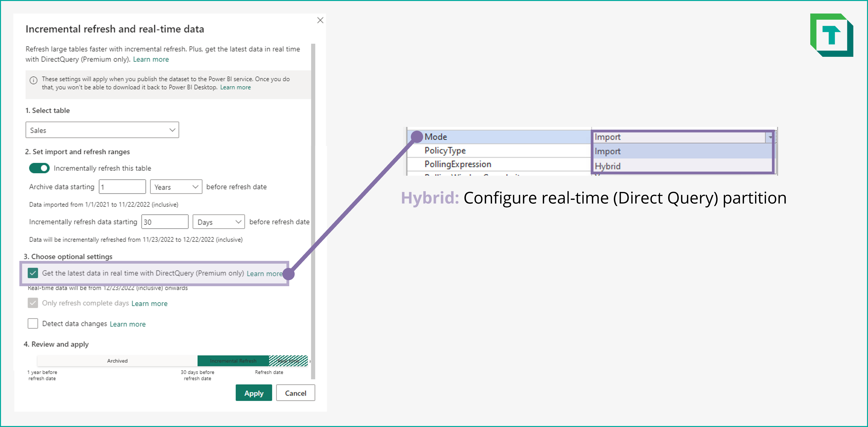This screenshot has height=427, width=868.
Task: Click the Apply button
Action: point(254,393)
